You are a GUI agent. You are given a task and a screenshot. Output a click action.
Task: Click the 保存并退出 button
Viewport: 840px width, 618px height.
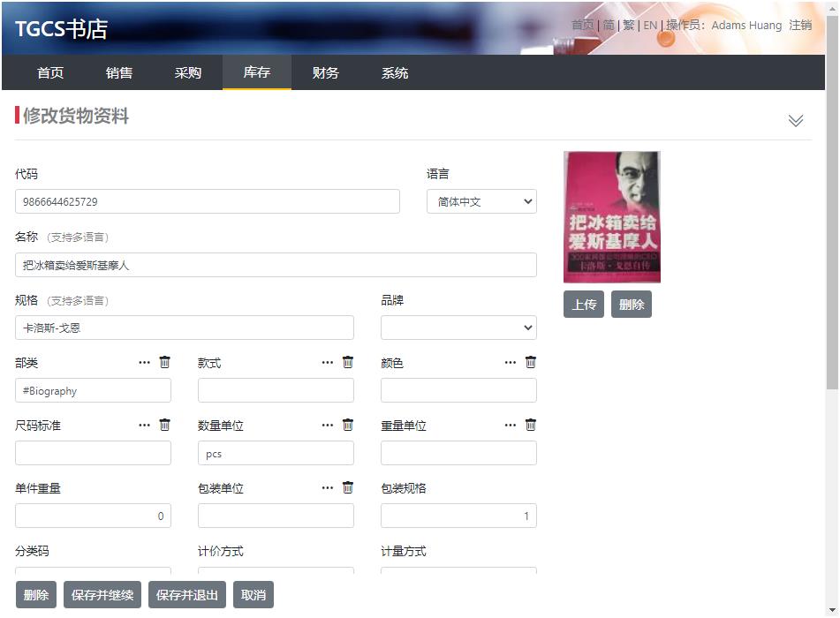[x=187, y=595]
